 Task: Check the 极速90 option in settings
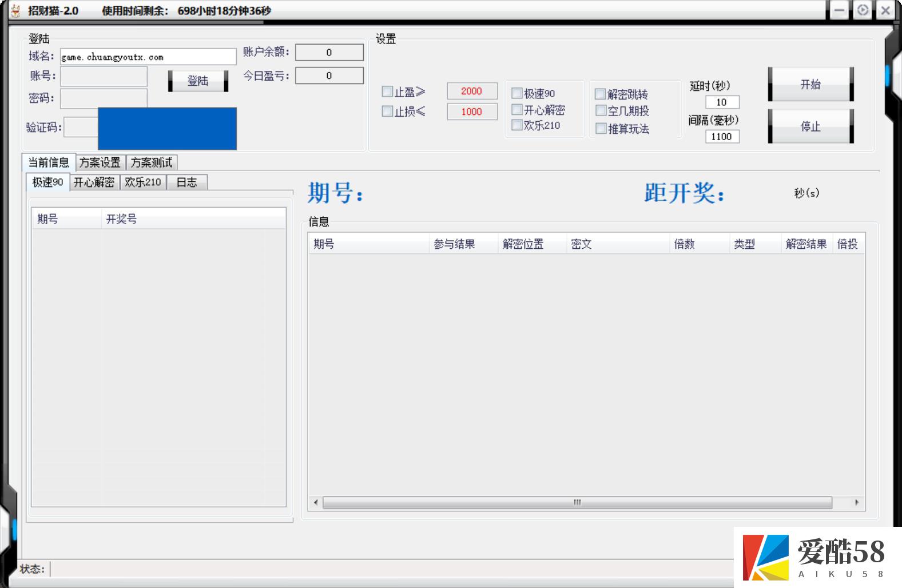click(x=517, y=93)
